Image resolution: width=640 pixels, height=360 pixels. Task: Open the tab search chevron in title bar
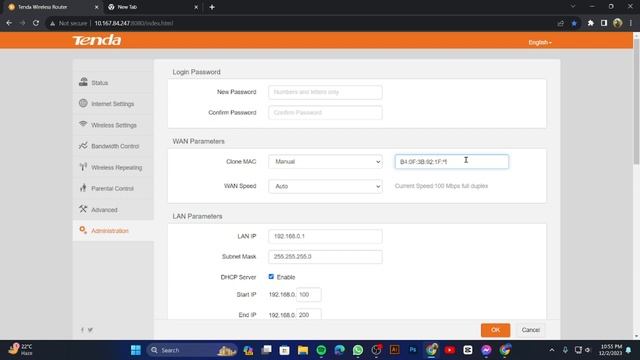click(573, 7)
